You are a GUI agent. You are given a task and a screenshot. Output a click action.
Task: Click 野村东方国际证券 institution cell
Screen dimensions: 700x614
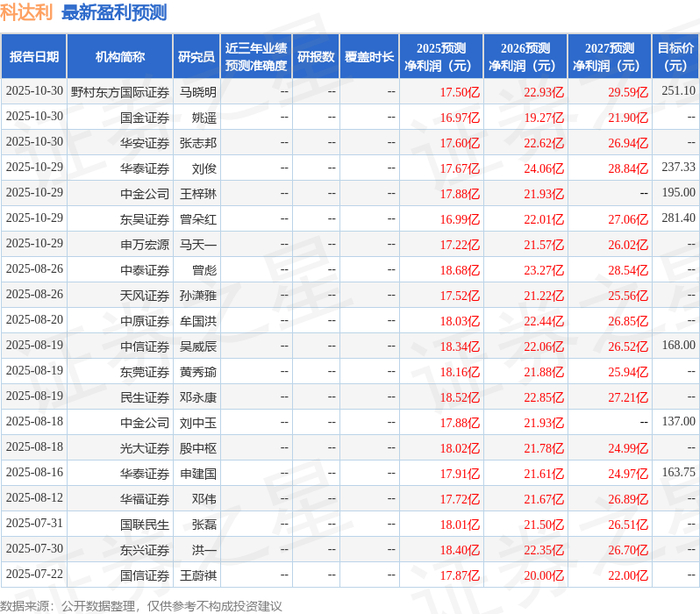pos(120,92)
